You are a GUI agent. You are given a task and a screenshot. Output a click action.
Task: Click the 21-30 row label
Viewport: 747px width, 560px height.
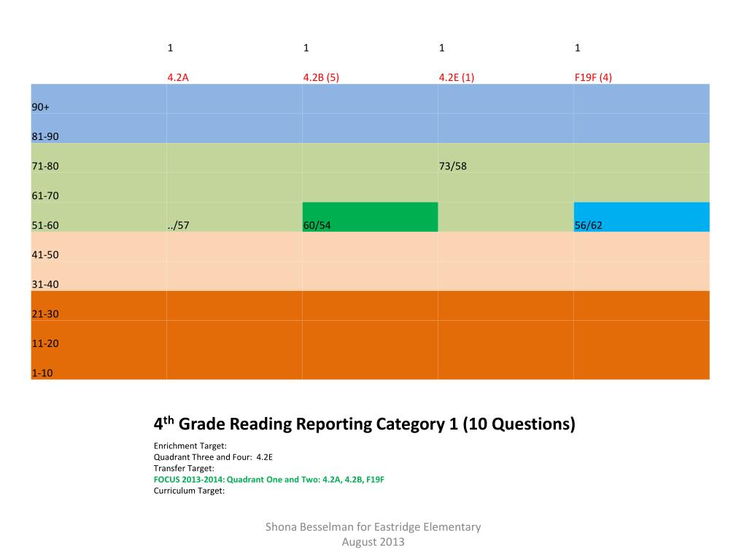click(x=45, y=314)
